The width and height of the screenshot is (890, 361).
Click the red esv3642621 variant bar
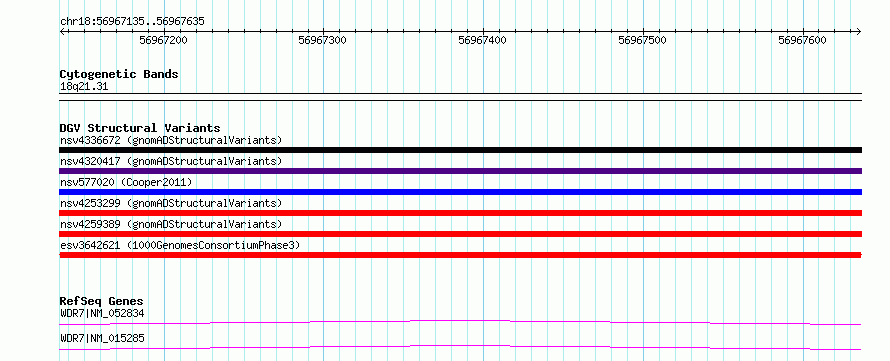(x=460, y=255)
